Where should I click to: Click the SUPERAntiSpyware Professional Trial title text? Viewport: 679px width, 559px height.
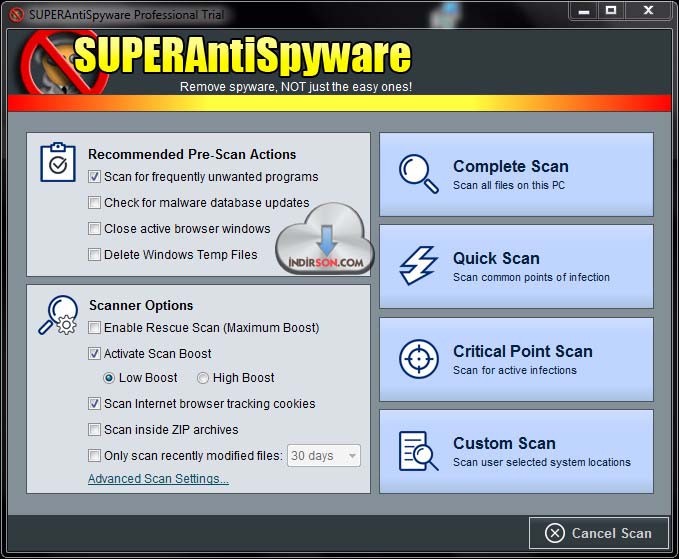click(126, 15)
